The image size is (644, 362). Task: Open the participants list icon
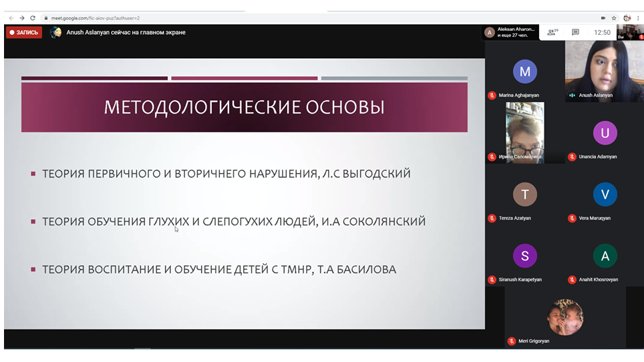(x=551, y=32)
